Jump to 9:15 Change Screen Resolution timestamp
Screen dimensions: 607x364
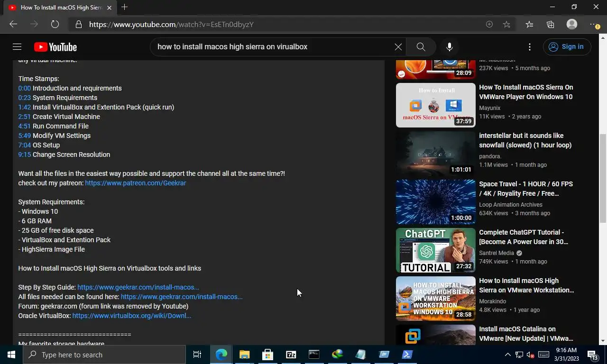coord(24,155)
